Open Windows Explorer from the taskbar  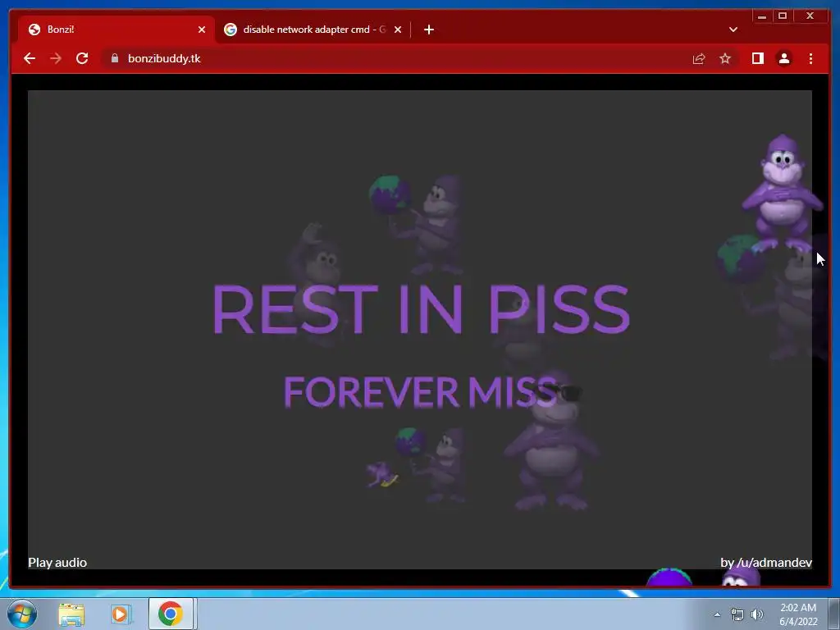71,614
